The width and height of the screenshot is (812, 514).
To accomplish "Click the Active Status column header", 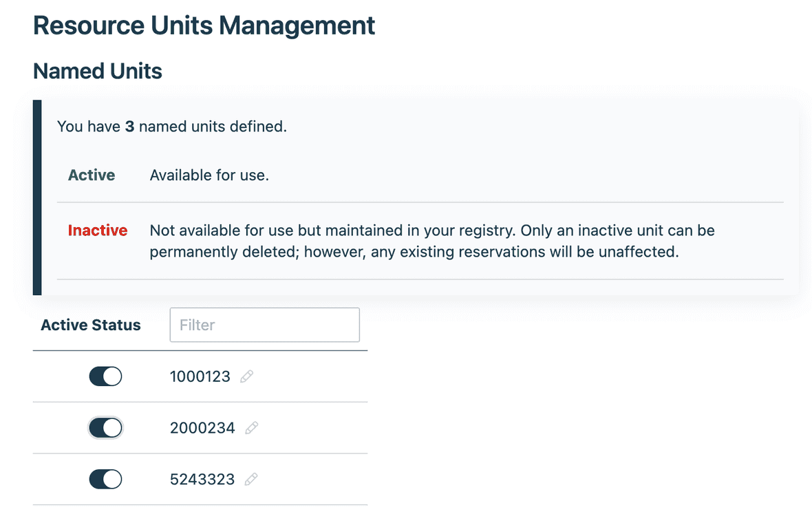I will [90, 324].
